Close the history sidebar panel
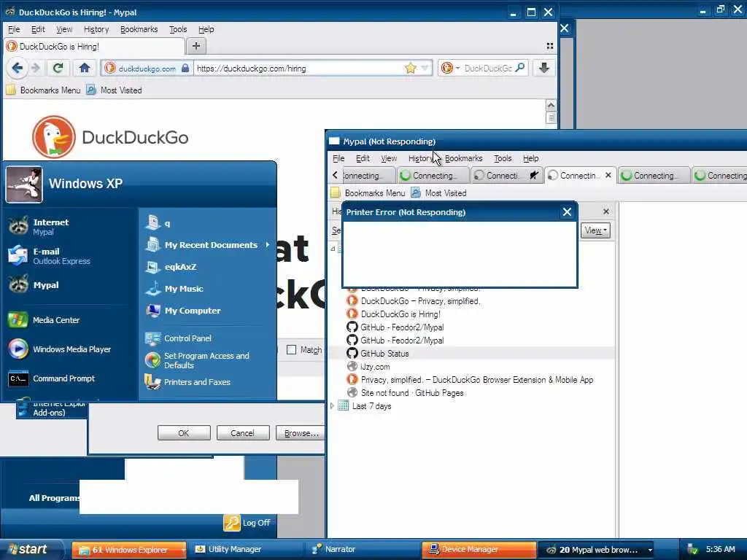Viewport: 747px width, 560px height. click(x=605, y=211)
